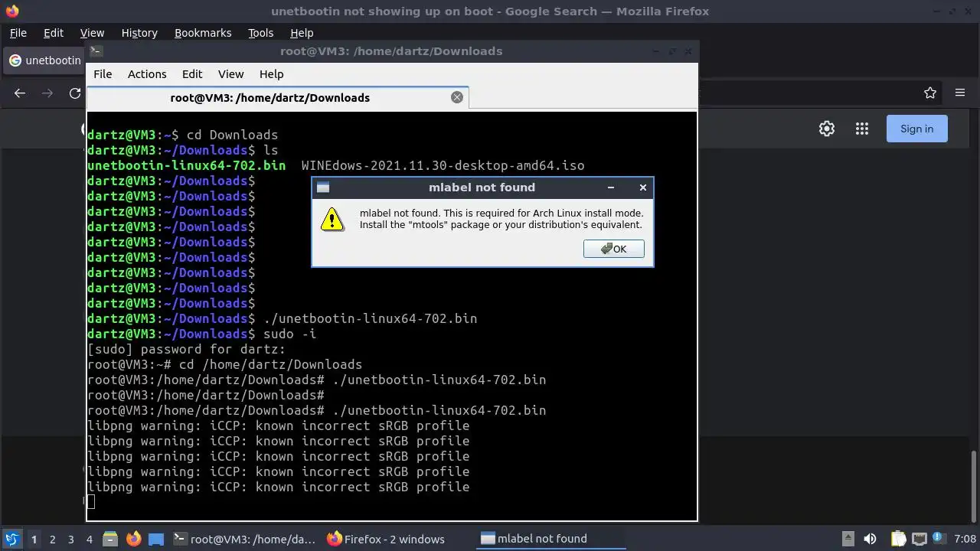The height and width of the screenshot is (551, 980).
Task: Open the terminal Edit menu
Action: pyautogui.click(x=192, y=74)
